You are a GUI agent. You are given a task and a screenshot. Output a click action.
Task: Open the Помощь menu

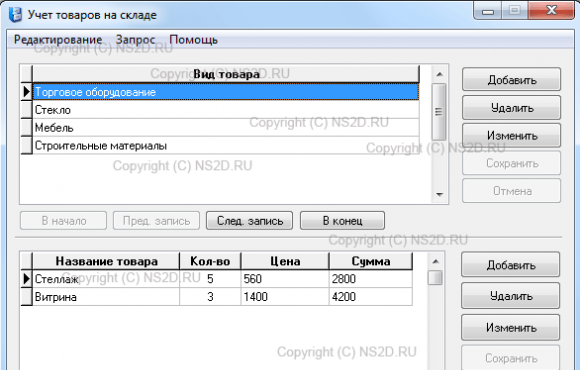(193, 40)
